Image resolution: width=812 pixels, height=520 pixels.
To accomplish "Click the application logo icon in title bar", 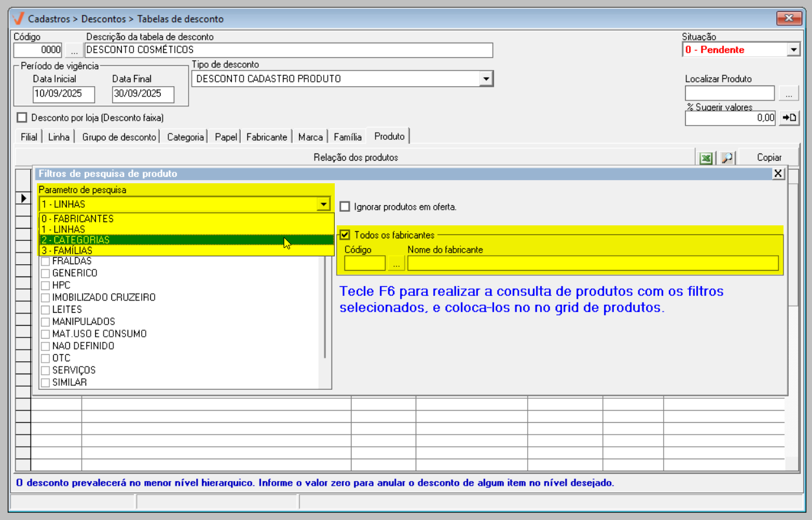I will (x=18, y=19).
